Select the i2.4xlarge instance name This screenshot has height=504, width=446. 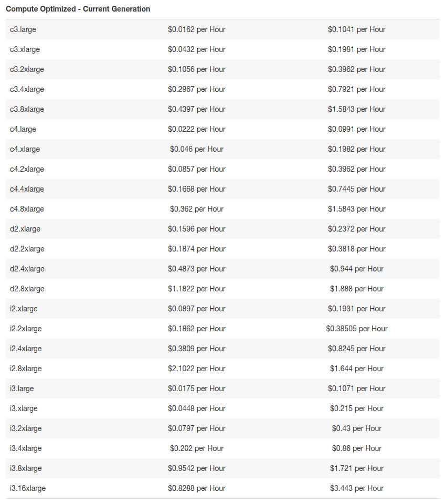tap(26, 349)
